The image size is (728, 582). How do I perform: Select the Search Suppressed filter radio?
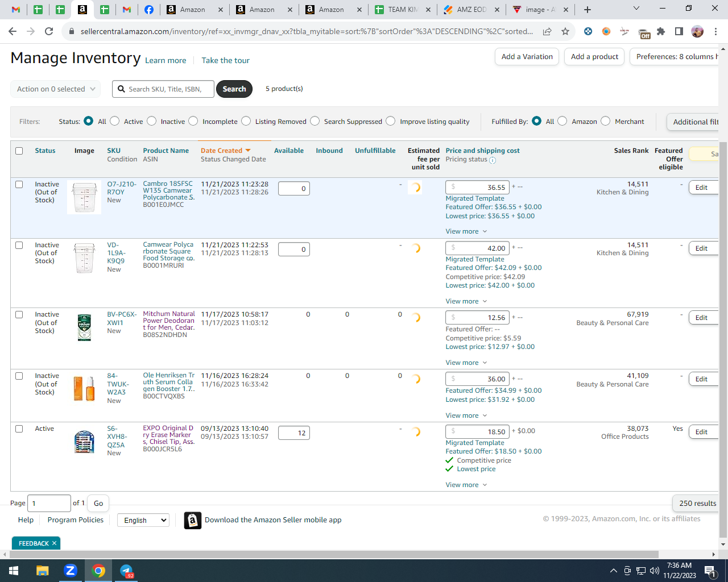pos(315,121)
